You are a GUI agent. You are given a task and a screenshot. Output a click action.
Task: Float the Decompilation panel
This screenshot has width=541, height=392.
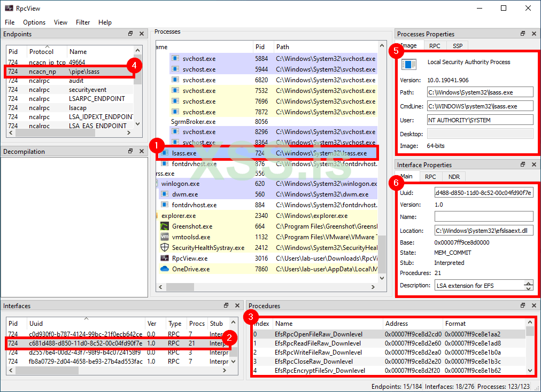[x=130, y=151]
